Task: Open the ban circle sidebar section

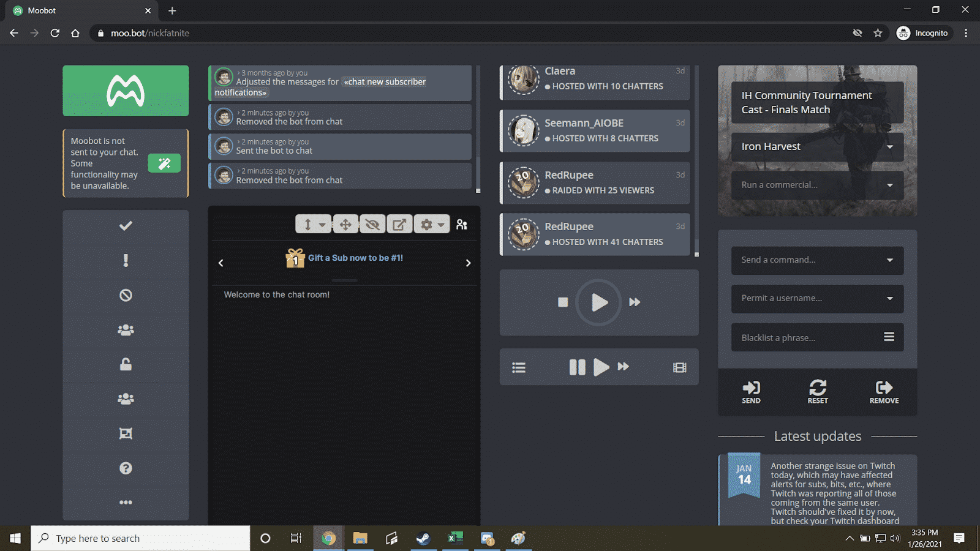Action: [126, 295]
